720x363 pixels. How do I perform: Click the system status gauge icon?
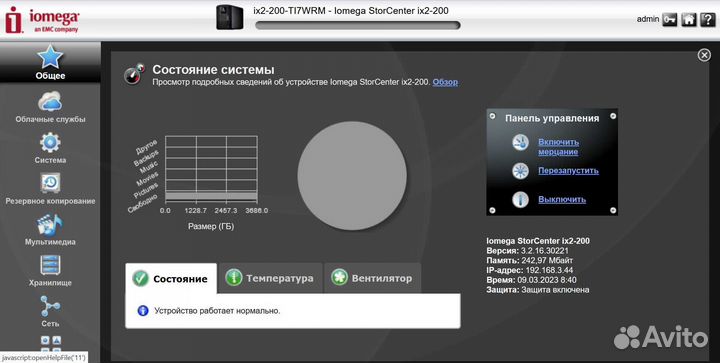click(x=134, y=74)
